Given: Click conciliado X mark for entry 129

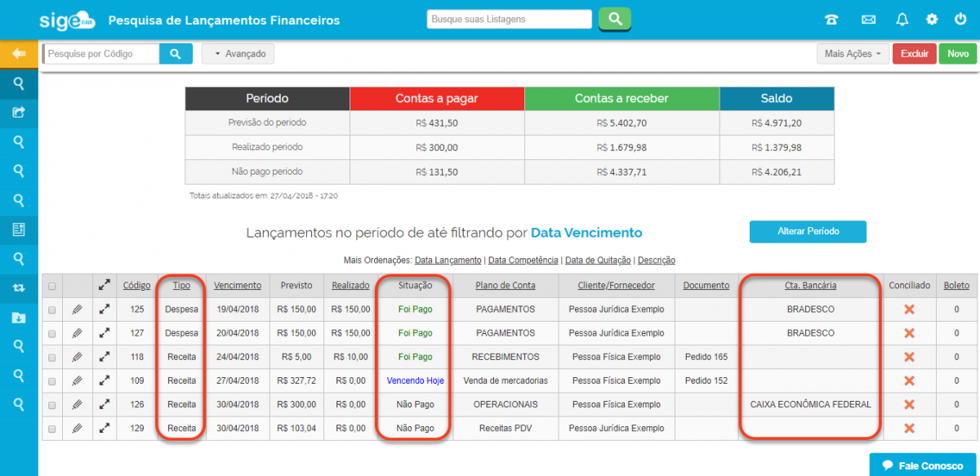Looking at the screenshot, I should pyautogui.click(x=909, y=428).
